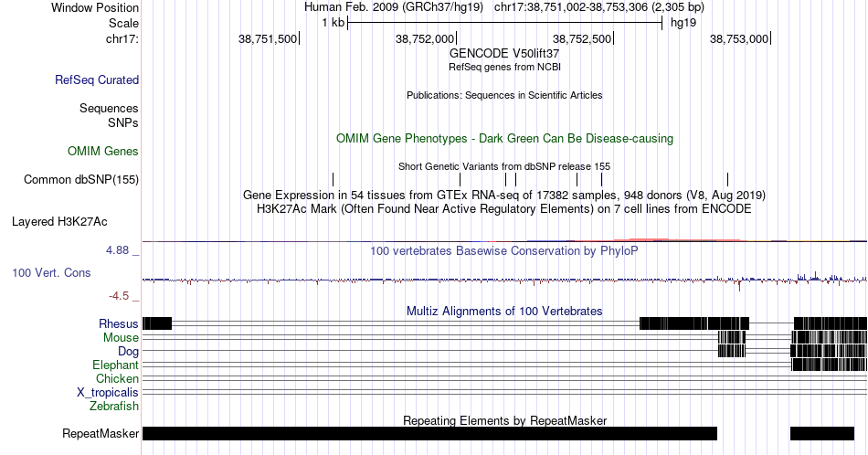
Task: Select the Elephant alignment label
Action: click(115, 365)
